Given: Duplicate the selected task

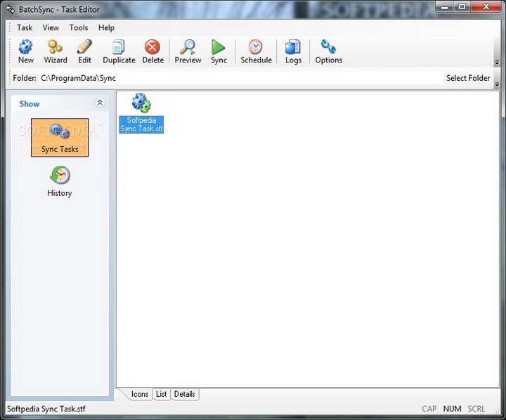Looking at the screenshot, I should click(x=119, y=51).
